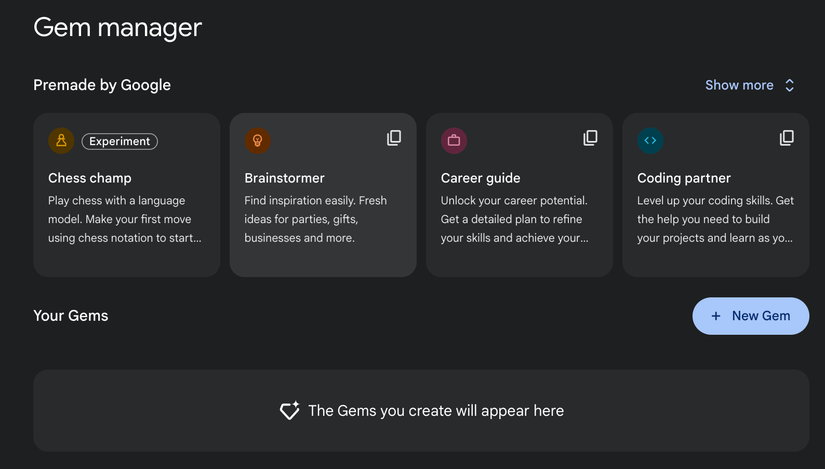Expand premade gems with the chevron arrows
The image size is (825, 469).
(789, 86)
